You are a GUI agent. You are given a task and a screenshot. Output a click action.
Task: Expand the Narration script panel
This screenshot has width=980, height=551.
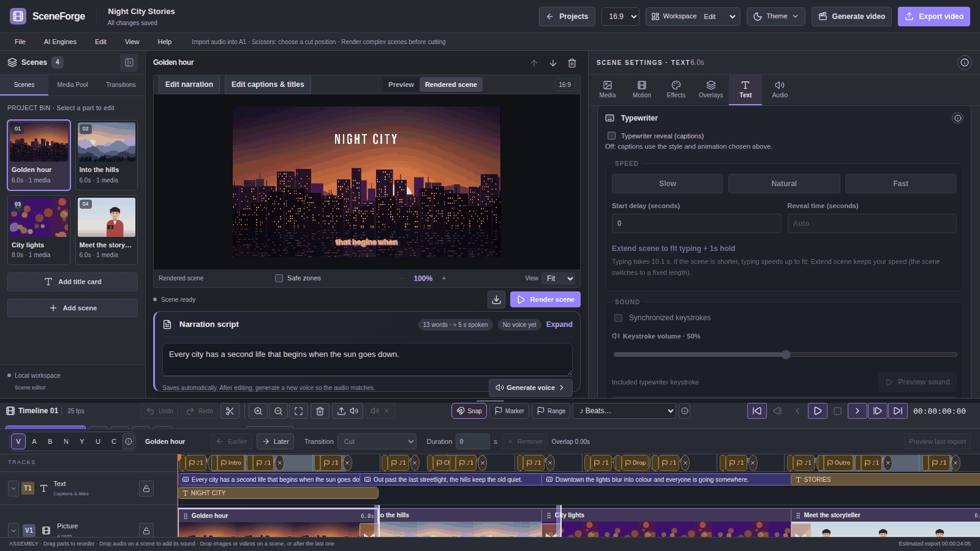pyautogui.click(x=559, y=324)
